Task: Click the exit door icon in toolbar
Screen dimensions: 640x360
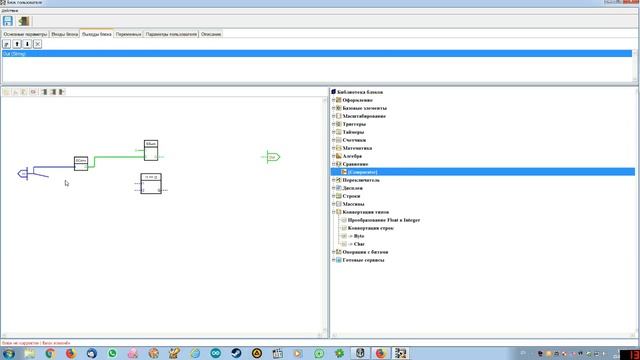Action: [x=24, y=21]
